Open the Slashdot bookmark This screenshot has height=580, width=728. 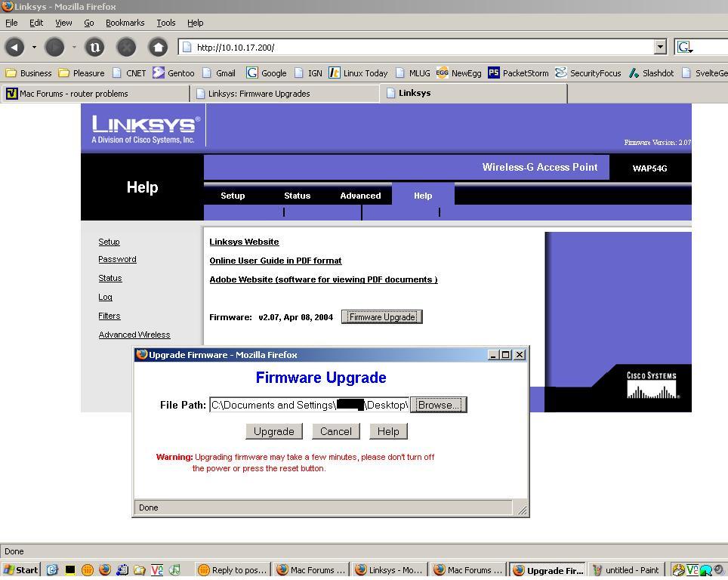coord(651,73)
